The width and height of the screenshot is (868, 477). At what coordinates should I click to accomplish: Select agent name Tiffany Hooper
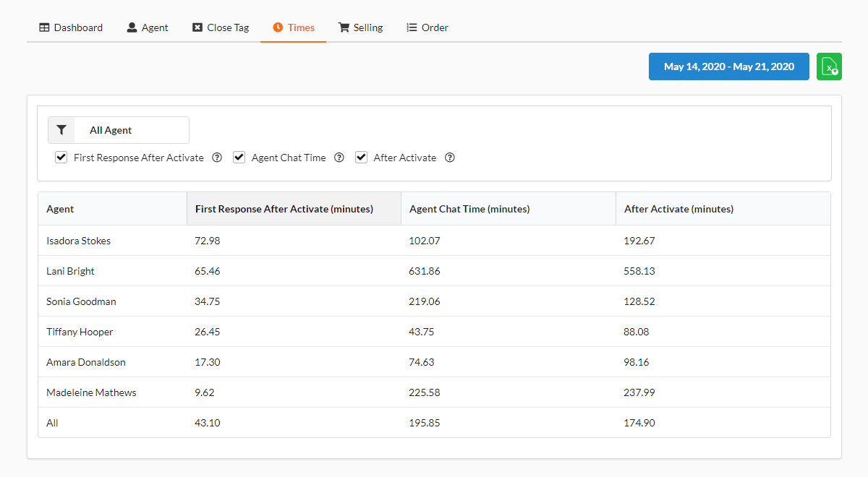point(80,332)
